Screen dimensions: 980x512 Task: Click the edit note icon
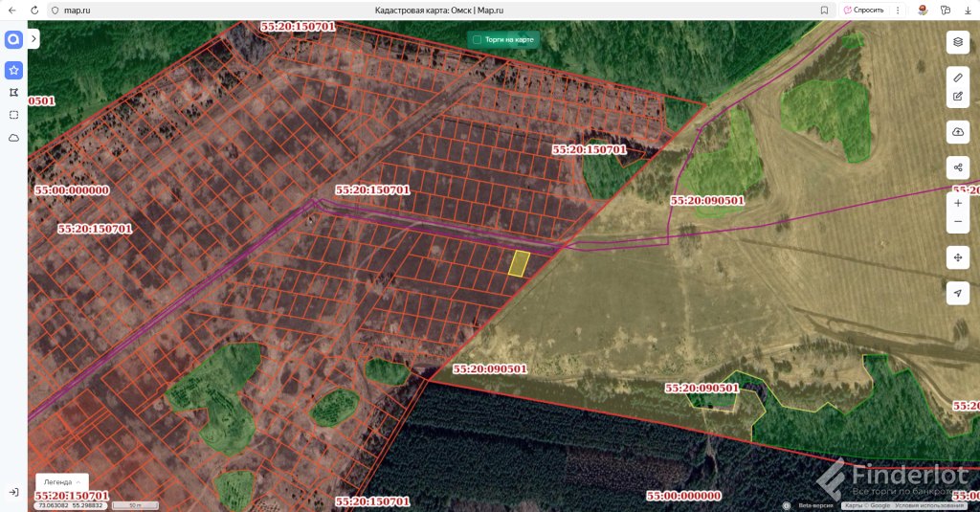[957, 97]
